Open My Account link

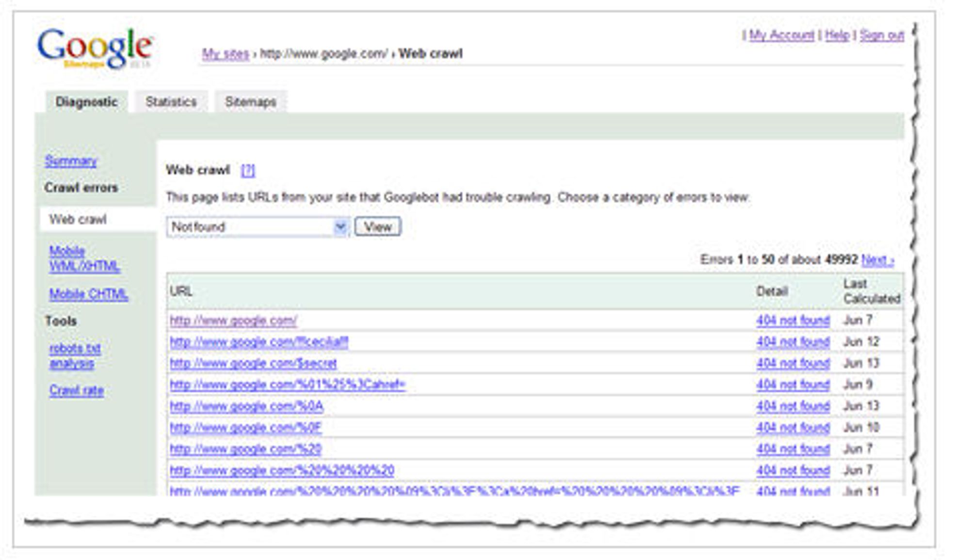782,35
